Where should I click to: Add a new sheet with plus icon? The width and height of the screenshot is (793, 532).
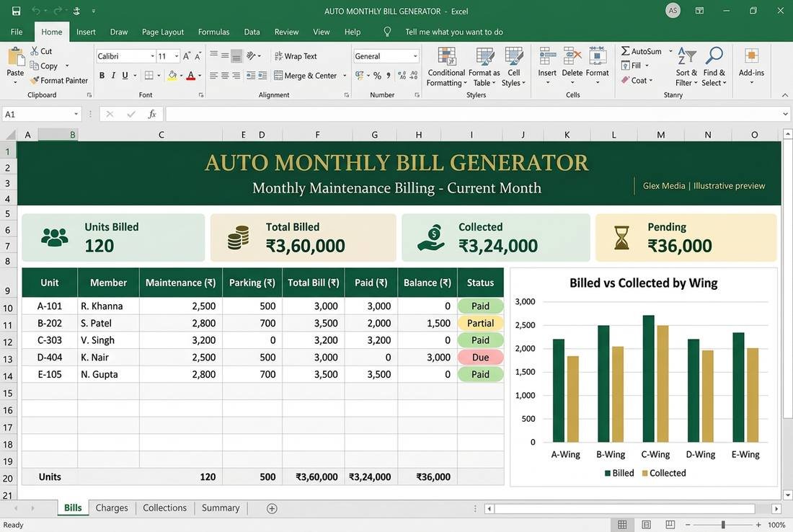pos(272,509)
